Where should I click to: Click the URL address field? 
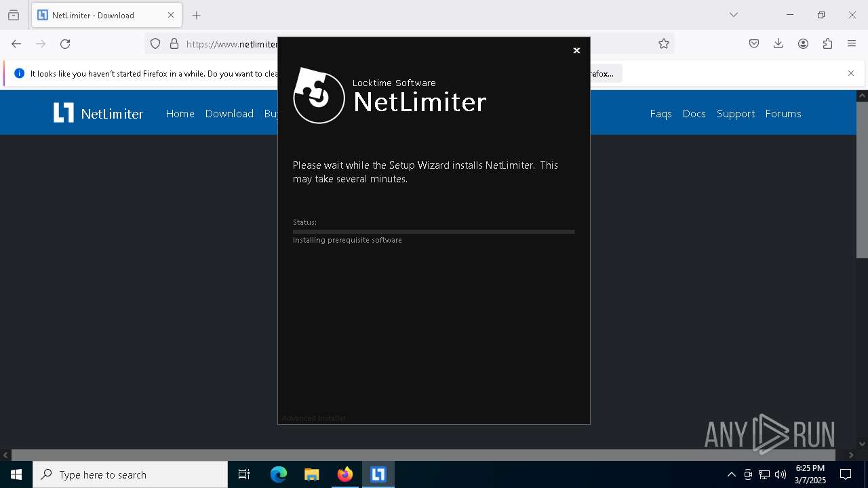pyautogui.click(x=410, y=44)
